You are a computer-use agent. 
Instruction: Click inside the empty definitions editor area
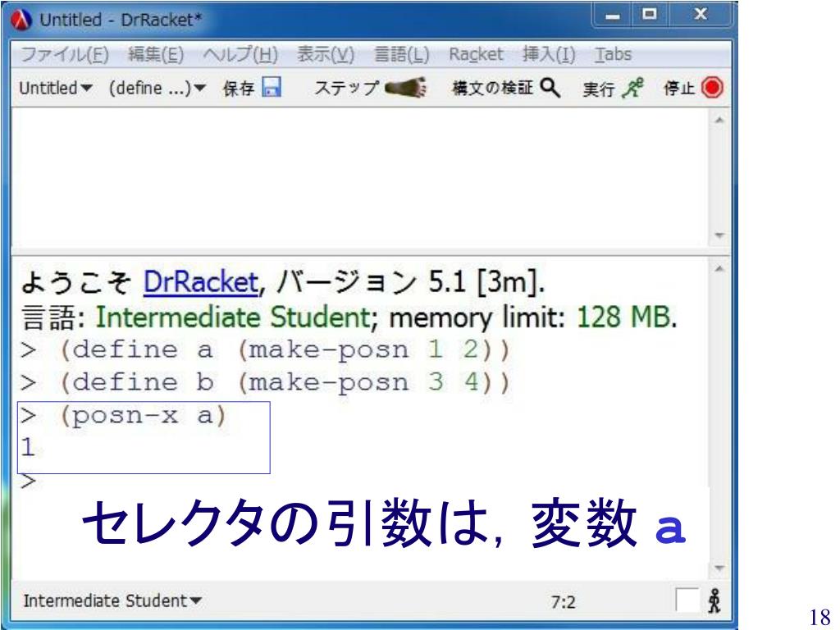pos(361,178)
